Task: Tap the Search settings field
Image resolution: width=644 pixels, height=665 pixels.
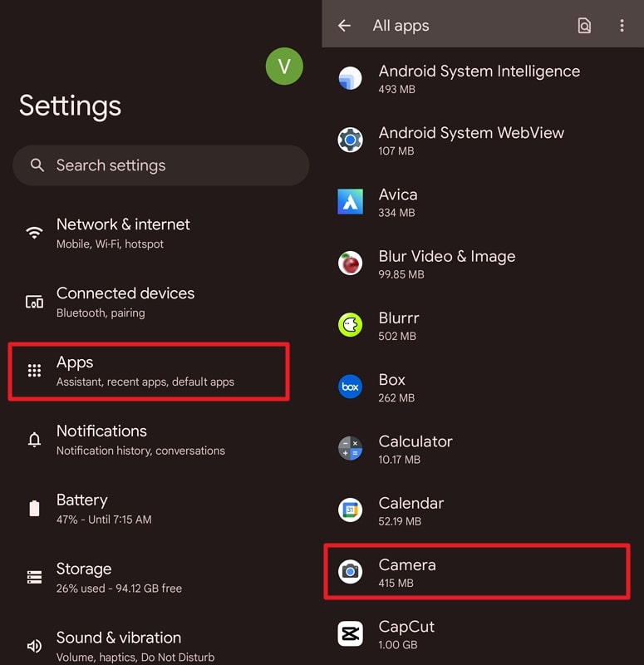Action: tap(160, 165)
